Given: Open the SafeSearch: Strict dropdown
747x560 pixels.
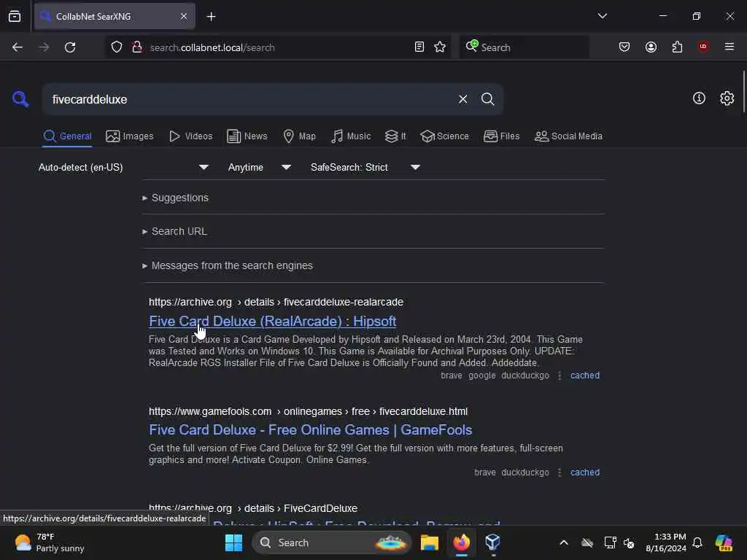Looking at the screenshot, I should click(365, 167).
